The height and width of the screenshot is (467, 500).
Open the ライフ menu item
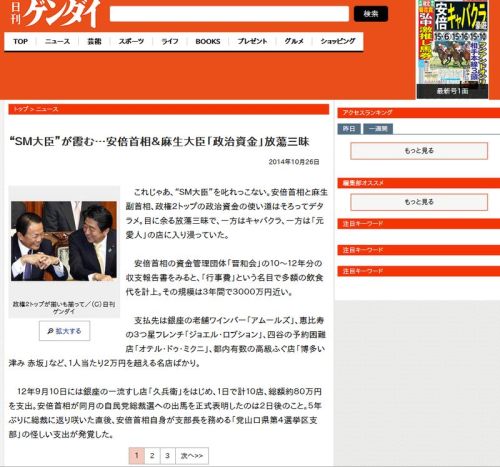pos(170,41)
